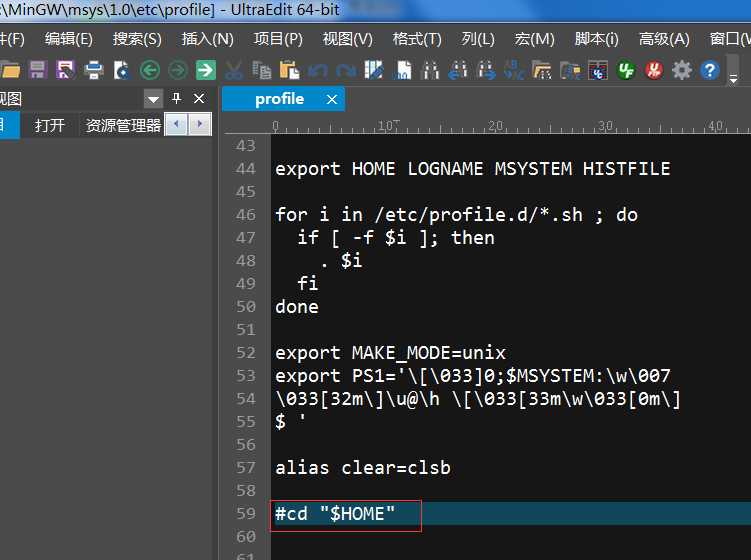Click the 'export HOME LOGNAME MSYSTEM HISTFILE' line
Image resolution: width=751 pixels, height=560 pixels.
point(472,169)
